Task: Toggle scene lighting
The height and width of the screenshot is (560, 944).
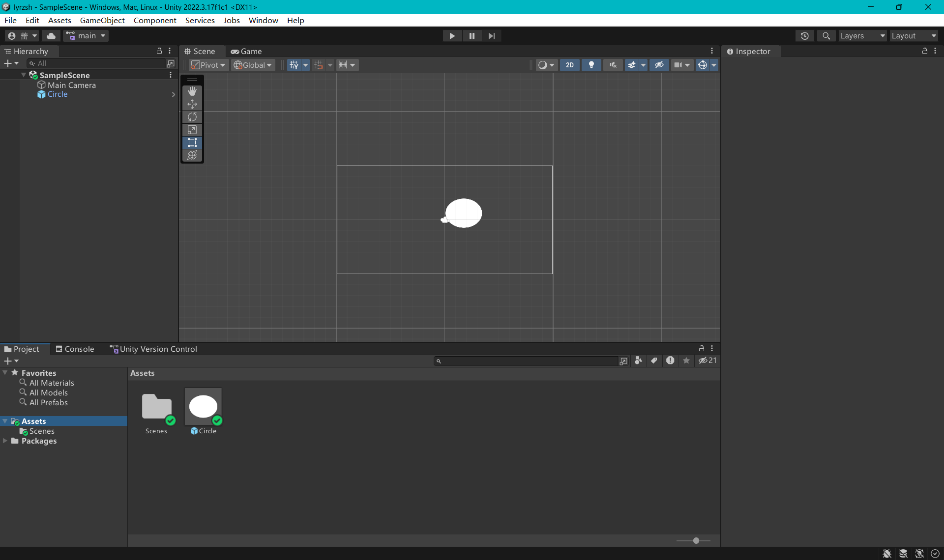Action: point(591,65)
